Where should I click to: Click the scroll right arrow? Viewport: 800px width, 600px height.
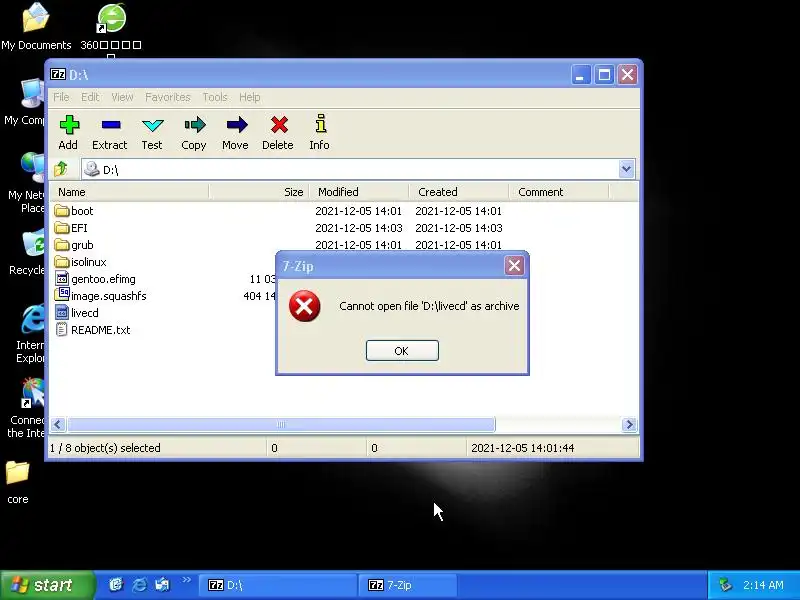(x=630, y=424)
